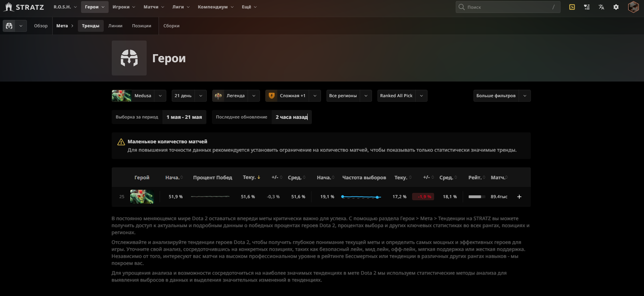
Task: Open the favorites list icon in header
Action: 587,7
